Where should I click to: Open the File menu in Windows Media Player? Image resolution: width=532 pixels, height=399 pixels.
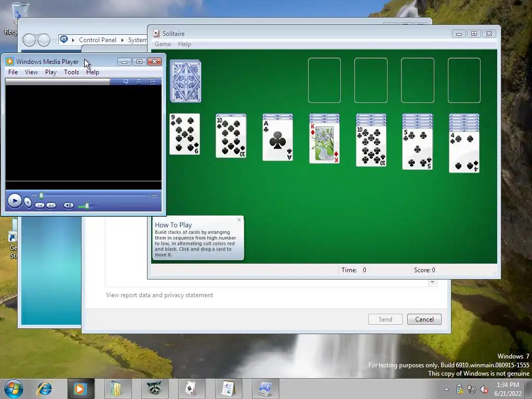pyautogui.click(x=13, y=72)
